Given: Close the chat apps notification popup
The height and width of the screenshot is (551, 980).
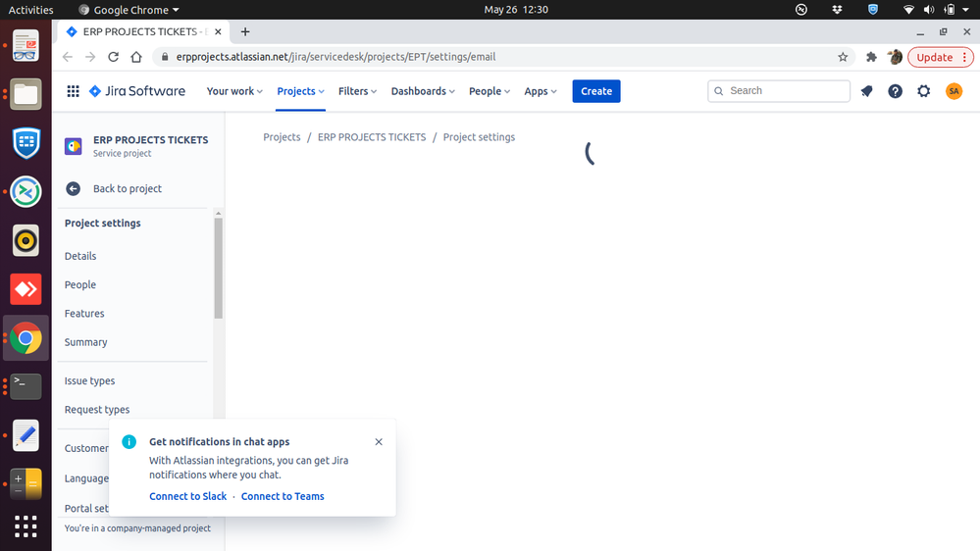Looking at the screenshot, I should pos(379,441).
